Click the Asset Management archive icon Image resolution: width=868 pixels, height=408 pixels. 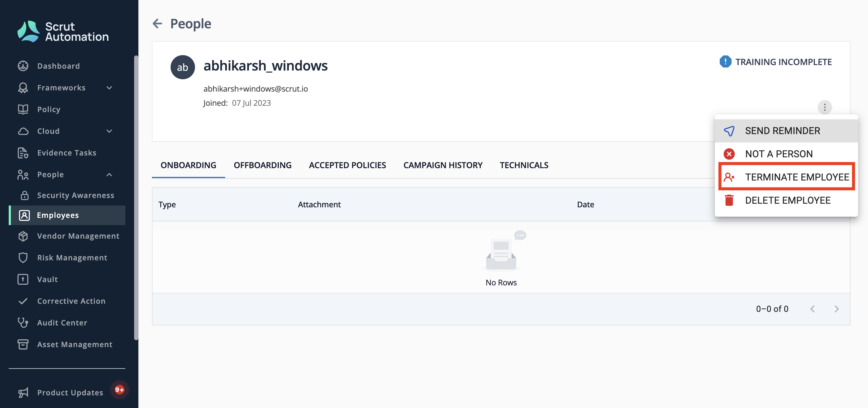[23, 345]
